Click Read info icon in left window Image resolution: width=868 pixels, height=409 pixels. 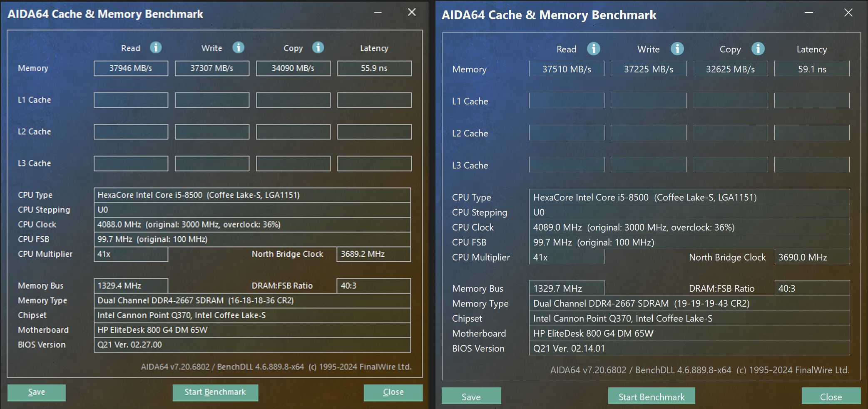[x=156, y=47]
